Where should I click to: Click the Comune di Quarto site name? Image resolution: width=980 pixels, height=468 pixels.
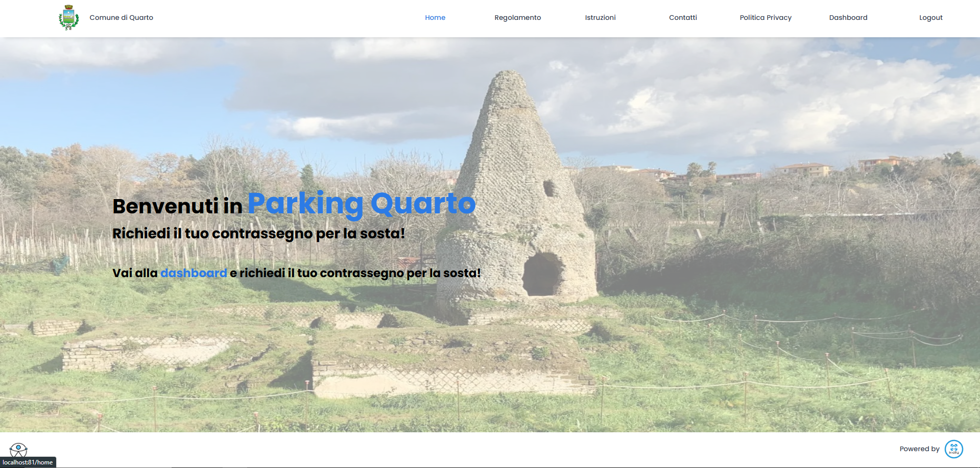click(x=122, y=17)
